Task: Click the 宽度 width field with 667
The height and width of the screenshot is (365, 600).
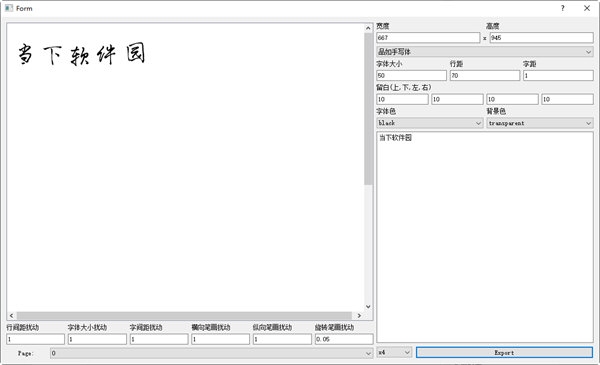Action: tap(428, 37)
